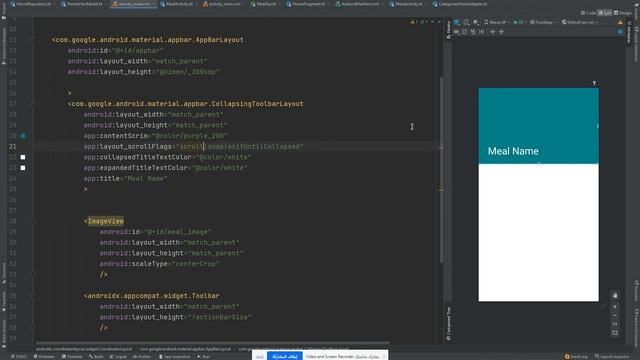
Task: Set preview zoom to 1:1
Action: click(615, 324)
